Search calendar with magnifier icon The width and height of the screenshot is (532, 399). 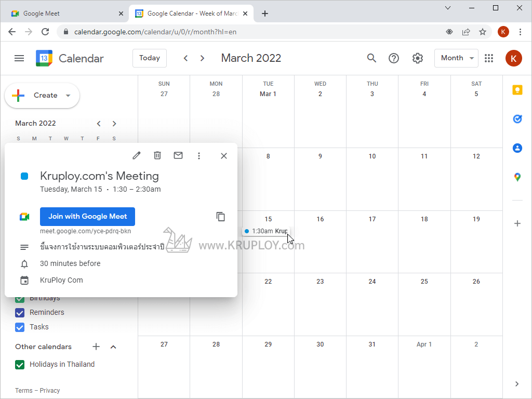pos(371,58)
